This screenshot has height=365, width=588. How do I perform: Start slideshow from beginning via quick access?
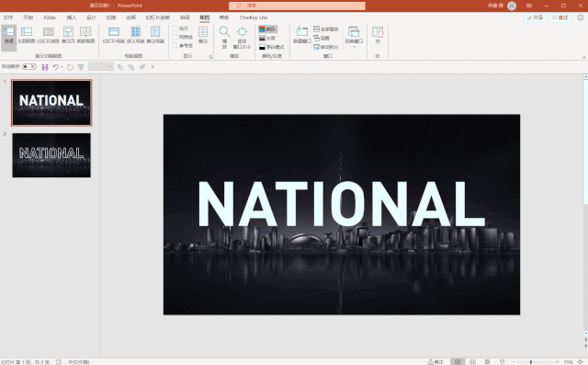click(x=81, y=67)
